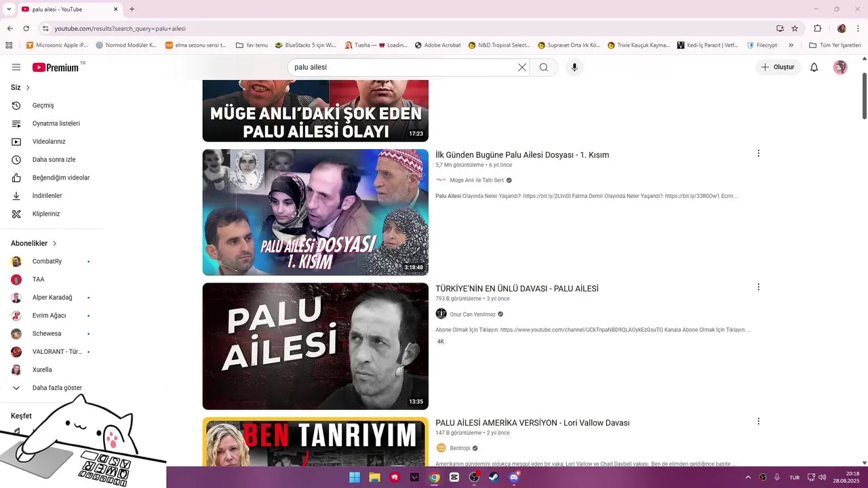This screenshot has width=868, height=488.
Task: Open tab search dropdown arrow
Action: coord(9,9)
